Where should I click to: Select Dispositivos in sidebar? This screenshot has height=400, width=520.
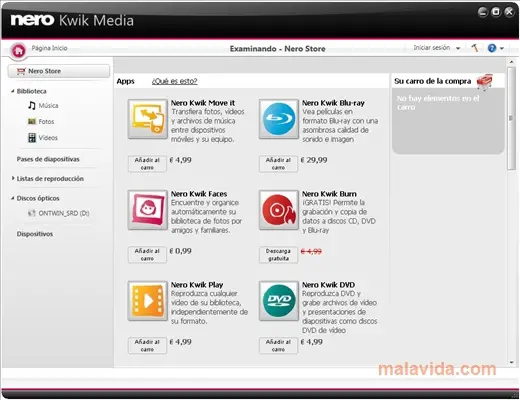point(35,234)
